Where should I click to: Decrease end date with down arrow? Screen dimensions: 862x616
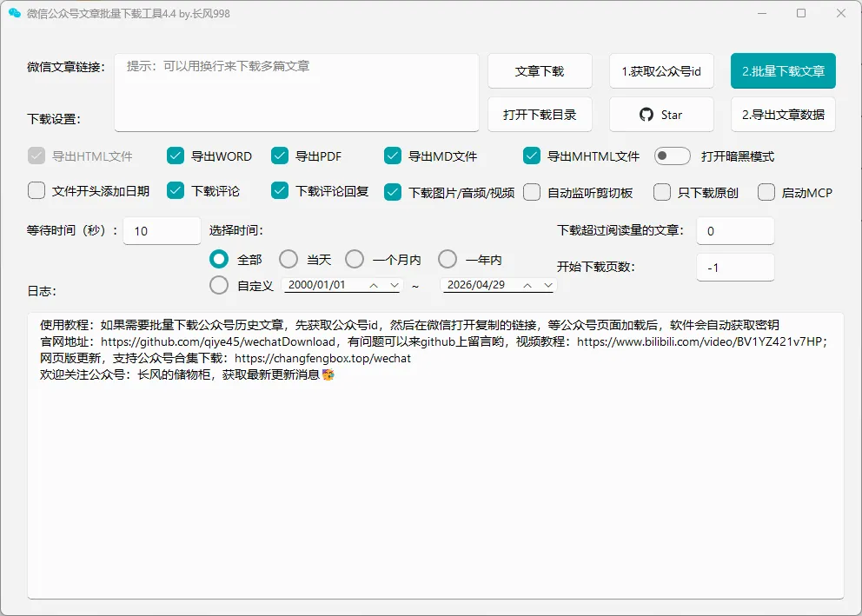click(x=548, y=285)
